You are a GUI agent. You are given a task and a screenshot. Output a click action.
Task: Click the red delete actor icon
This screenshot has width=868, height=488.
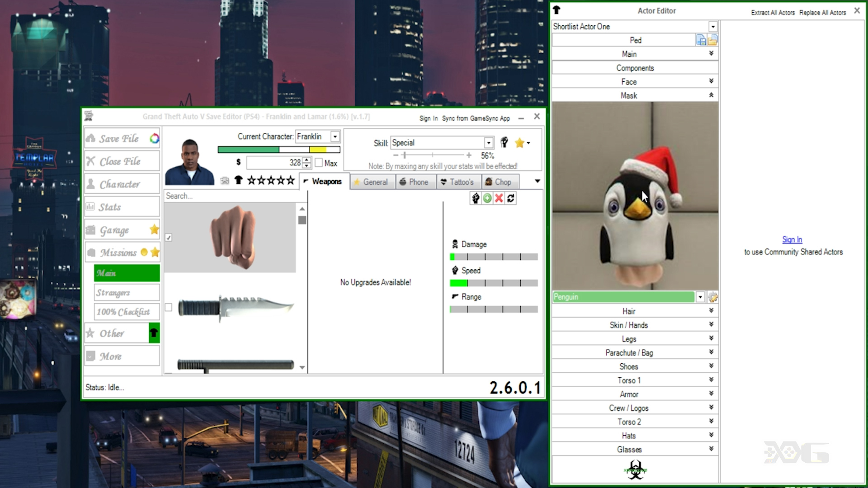(498, 198)
